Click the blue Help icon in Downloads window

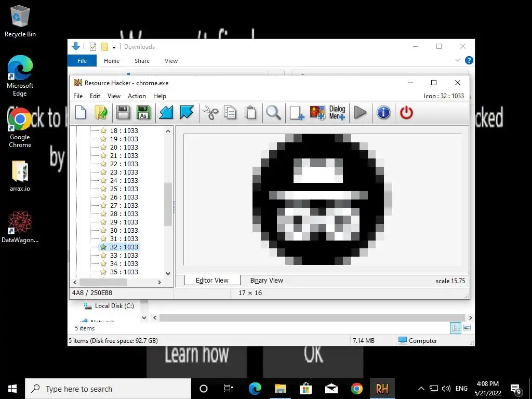coord(469,60)
